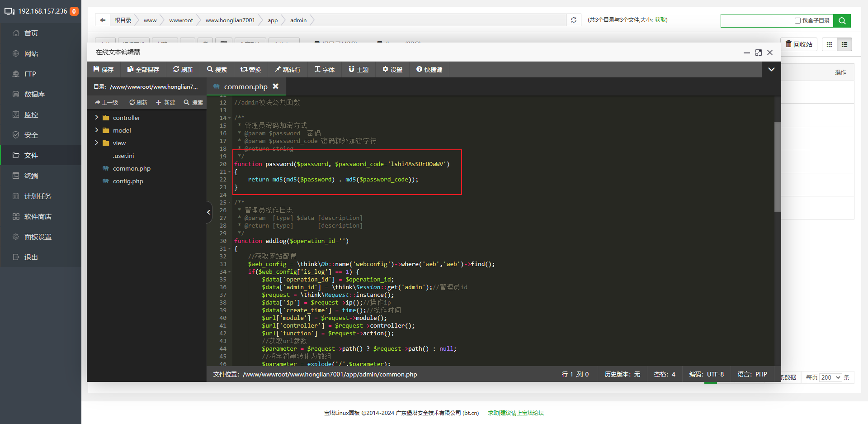Switch to grid view of files
Screen dimensions: 868x424
coord(829,44)
